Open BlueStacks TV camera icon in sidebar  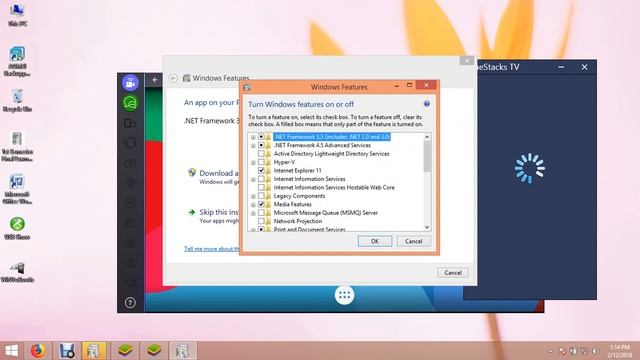pyautogui.click(x=130, y=83)
